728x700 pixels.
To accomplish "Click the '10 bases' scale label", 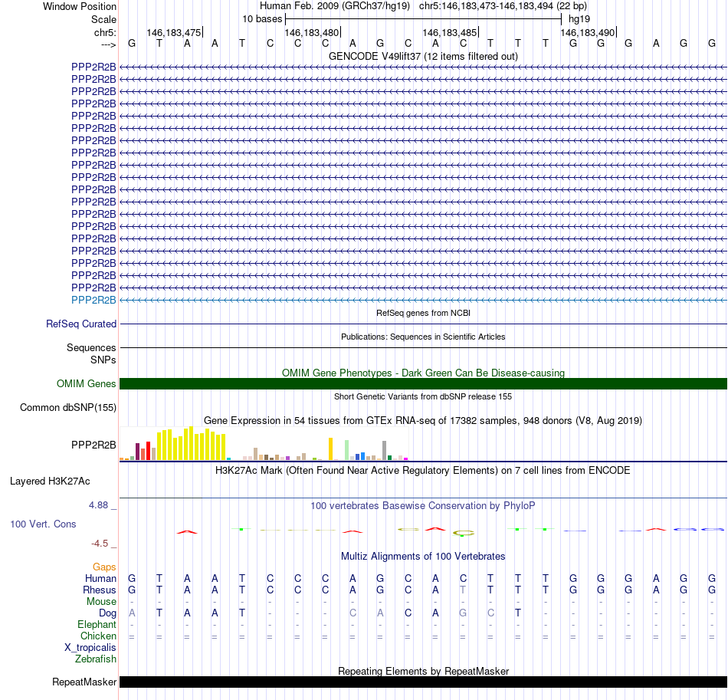I will pos(262,19).
